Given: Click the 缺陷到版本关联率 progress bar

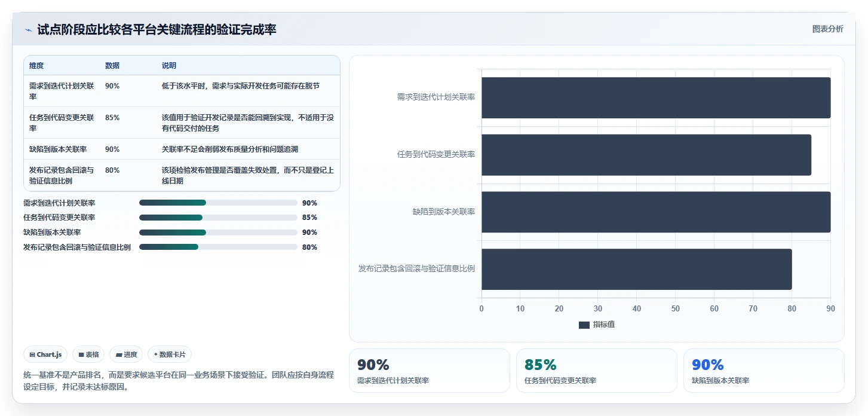Looking at the screenshot, I should (218, 233).
